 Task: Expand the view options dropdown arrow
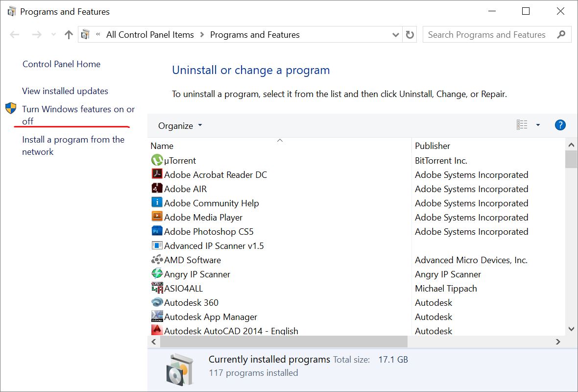[538, 125]
